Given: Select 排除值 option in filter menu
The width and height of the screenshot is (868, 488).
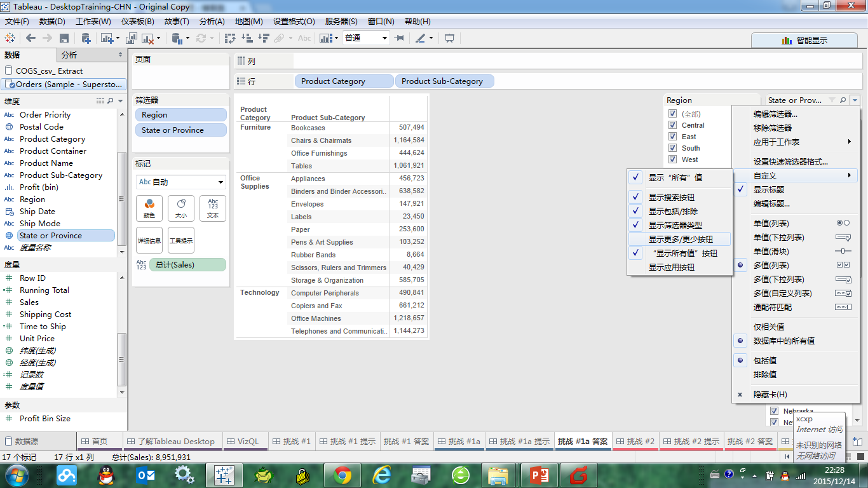Looking at the screenshot, I should pyautogui.click(x=796, y=374).
